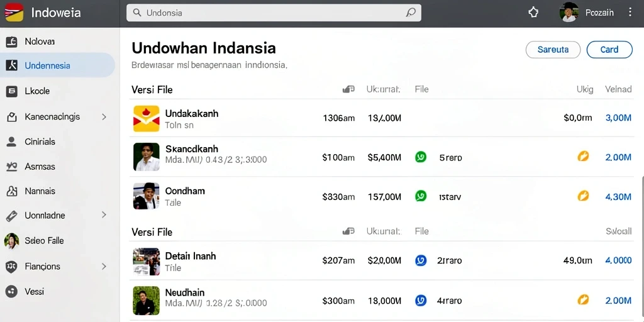The height and width of the screenshot is (322, 644).
Task: Open the three-dot overflow menu
Action: tap(630, 13)
